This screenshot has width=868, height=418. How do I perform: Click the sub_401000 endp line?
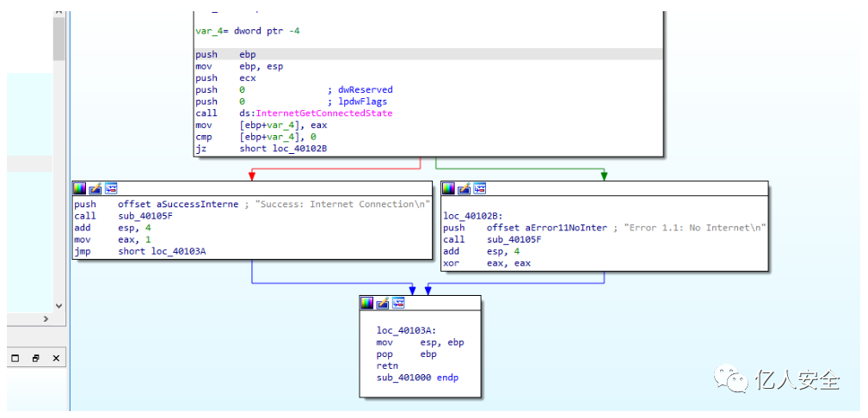coord(417,378)
